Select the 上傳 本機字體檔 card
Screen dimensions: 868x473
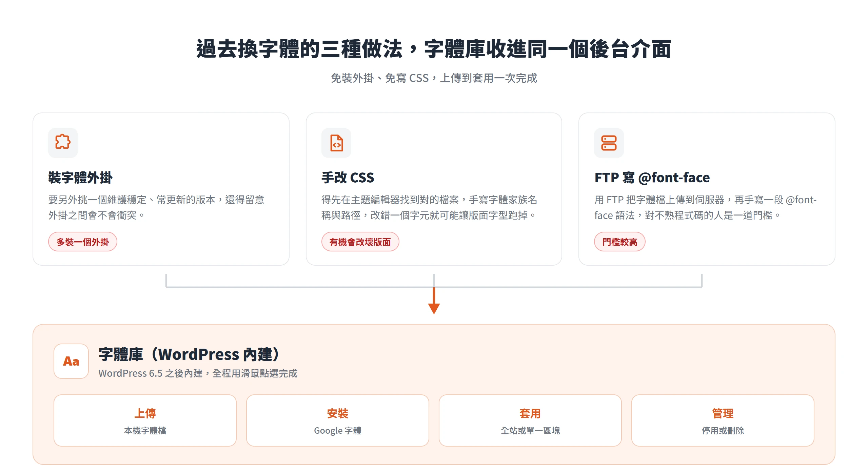click(x=145, y=420)
